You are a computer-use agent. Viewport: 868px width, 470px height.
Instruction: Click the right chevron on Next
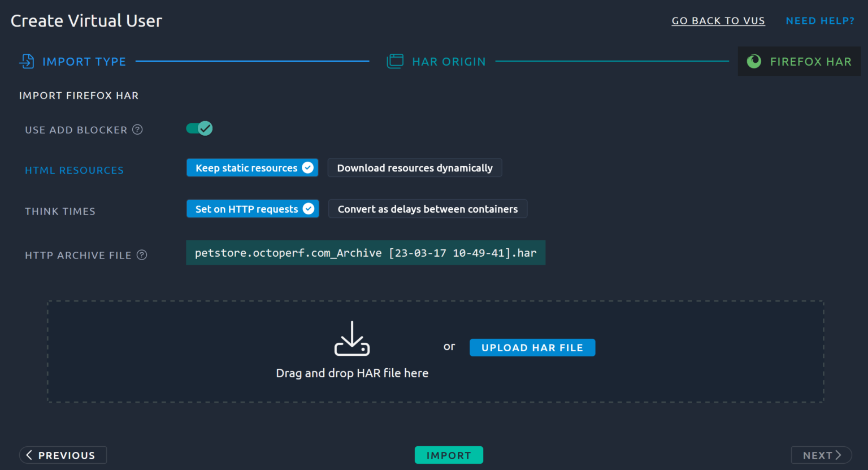click(x=839, y=455)
